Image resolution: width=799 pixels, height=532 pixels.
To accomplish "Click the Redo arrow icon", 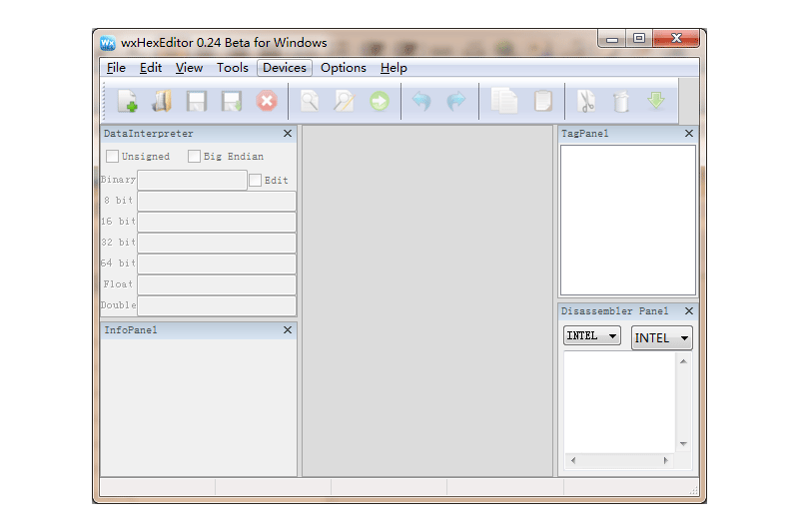I will pyautogui.click(x=456, y=101).
